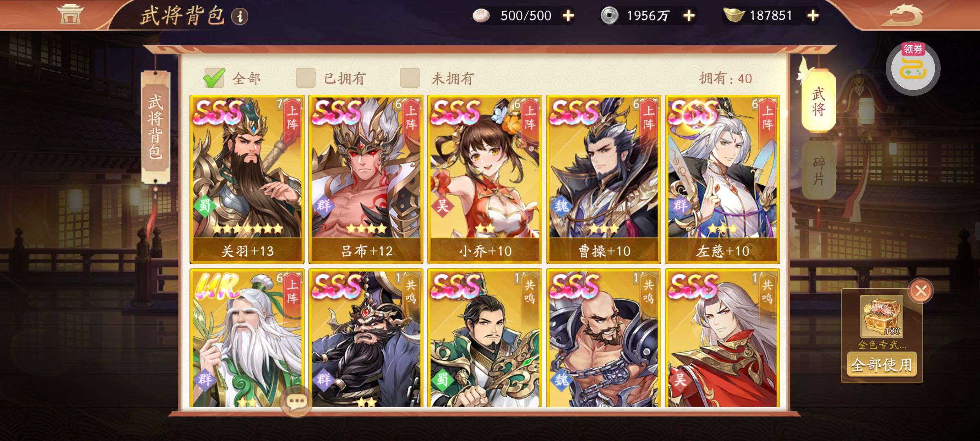Open the info icon beside 武将背包
The width and height of the screenshot is (980, 441).
[240, 16]
